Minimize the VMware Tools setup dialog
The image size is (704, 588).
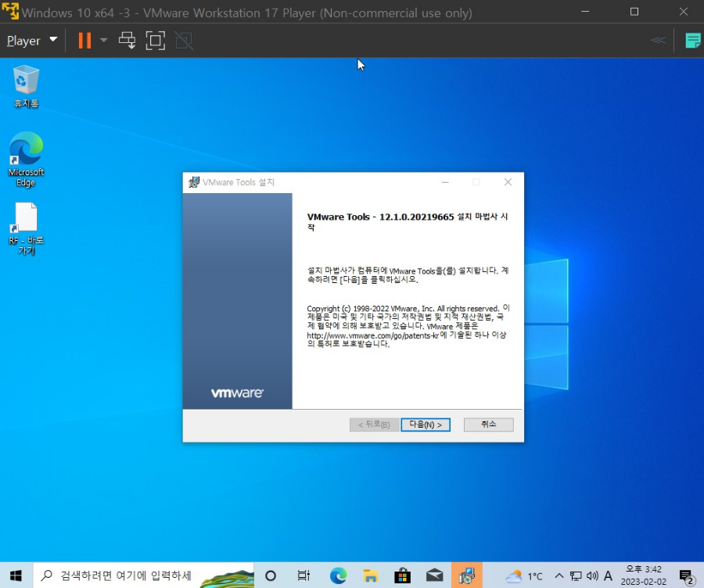445,182
